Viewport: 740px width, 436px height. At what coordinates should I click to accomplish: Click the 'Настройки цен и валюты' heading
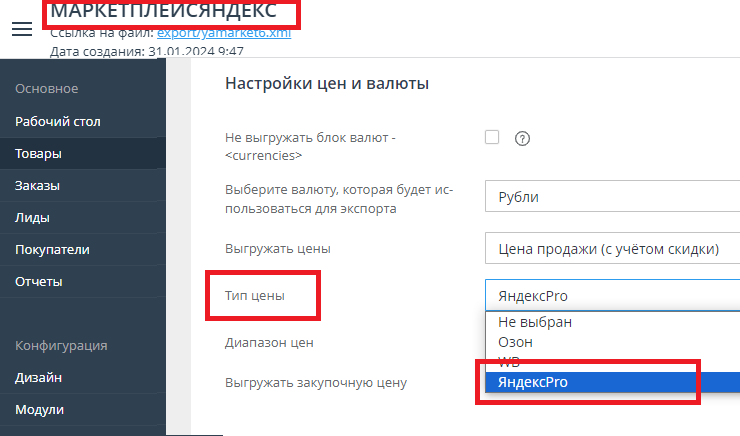pos(327,83)
